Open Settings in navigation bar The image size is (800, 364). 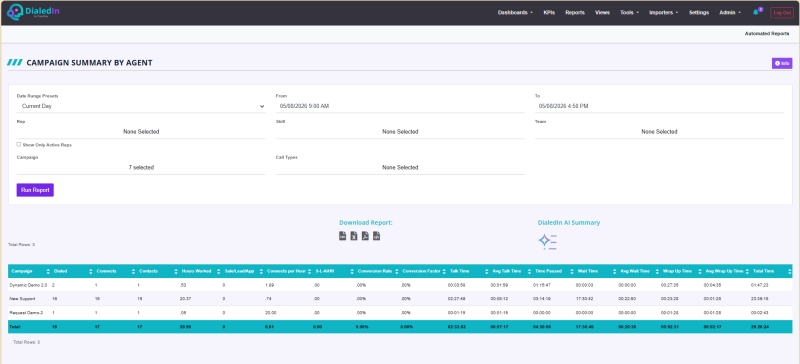tap(699, 13)
